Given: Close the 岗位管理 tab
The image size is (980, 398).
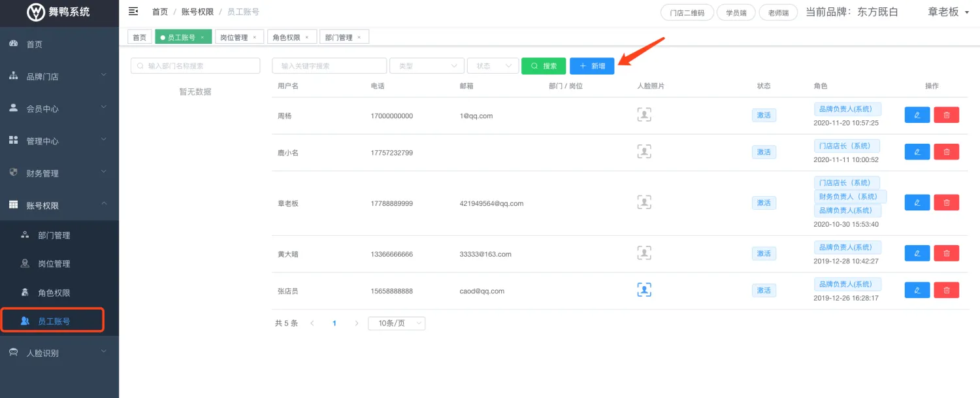Looking at the screenshot, I should pyautogui.click(x=254, y=37).
